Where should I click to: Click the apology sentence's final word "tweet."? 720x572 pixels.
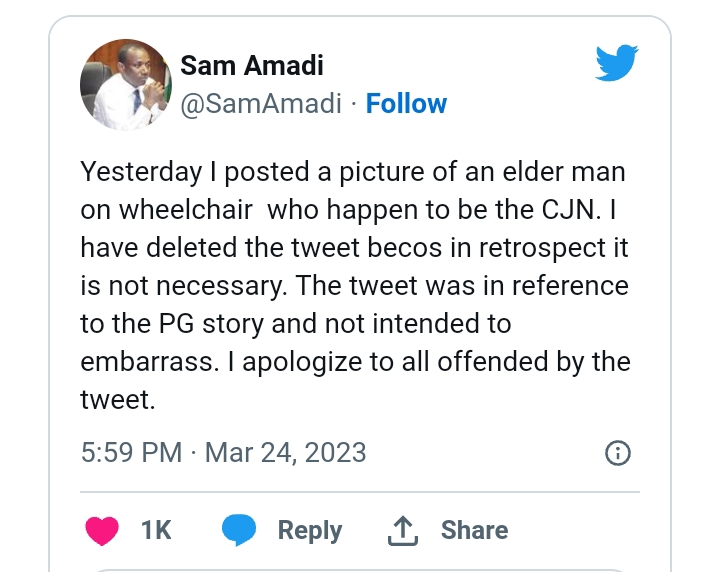pyautogui.click(x=118, y=401)
